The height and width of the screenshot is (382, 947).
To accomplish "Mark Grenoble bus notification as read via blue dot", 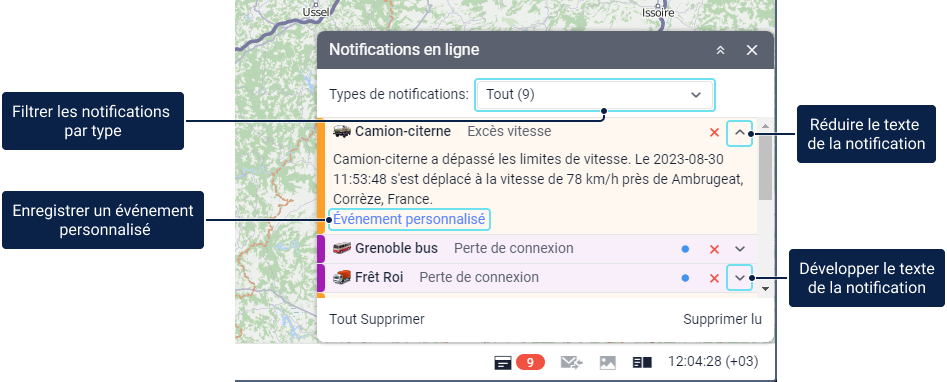I will point(685,249).
